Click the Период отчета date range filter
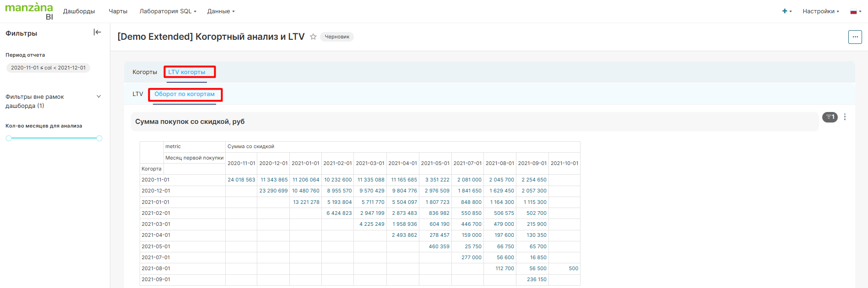Viewport: 868px width, 288px height. click(48, 68)
